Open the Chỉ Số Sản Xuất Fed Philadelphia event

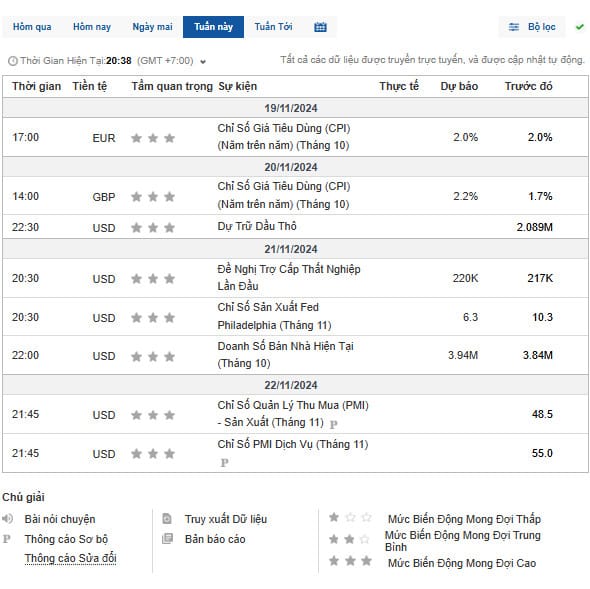274,316
